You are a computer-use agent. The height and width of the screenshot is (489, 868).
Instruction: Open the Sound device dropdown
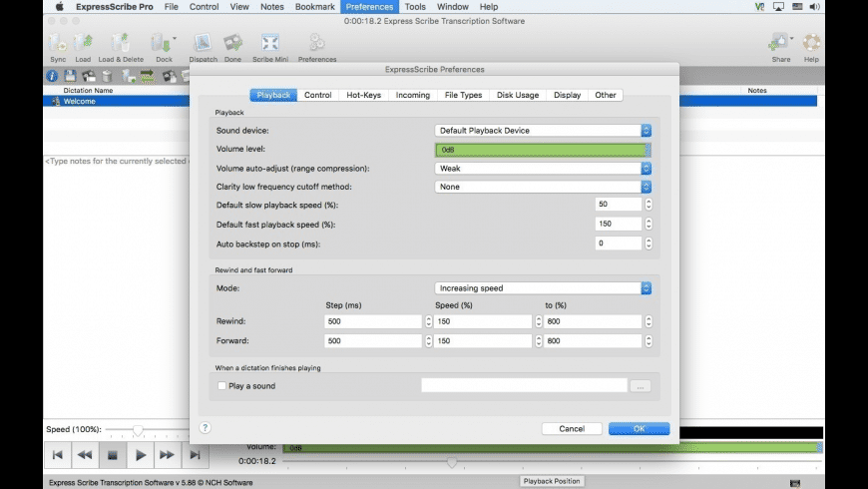click(543, 130)
